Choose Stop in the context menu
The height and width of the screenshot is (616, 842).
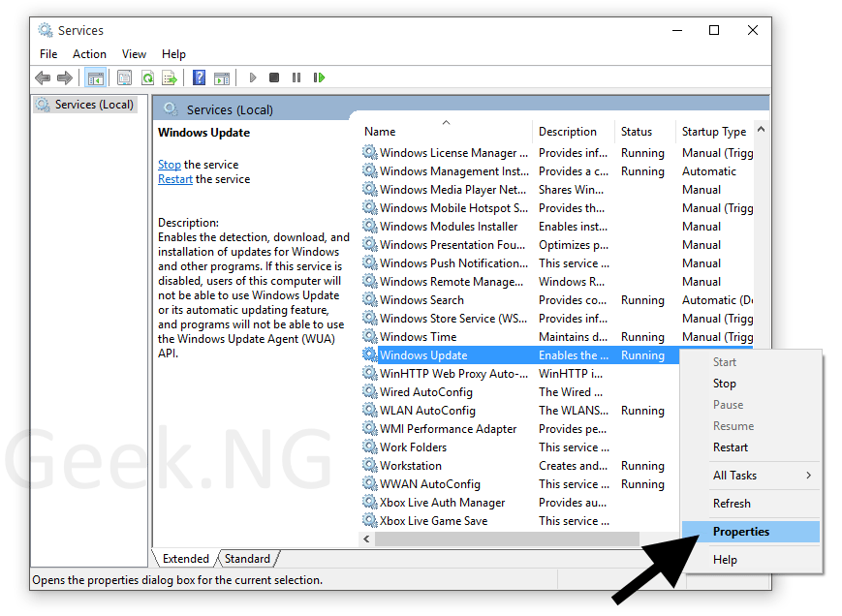pos(751,384)
